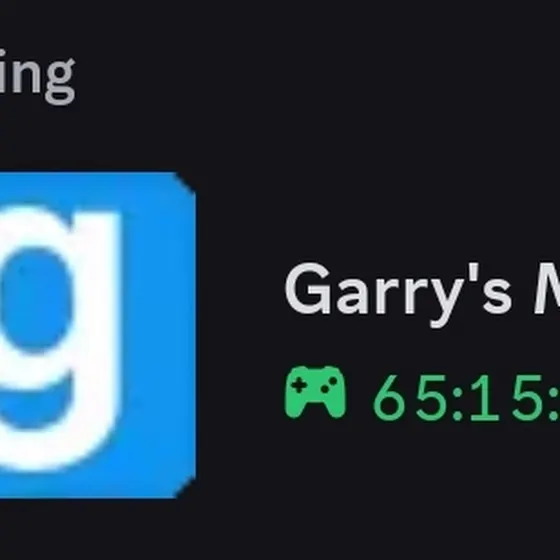Click the Garry's Mod game icon
Image resolution: width=560 pixels, height=560 pixels.
pos(98,335)
